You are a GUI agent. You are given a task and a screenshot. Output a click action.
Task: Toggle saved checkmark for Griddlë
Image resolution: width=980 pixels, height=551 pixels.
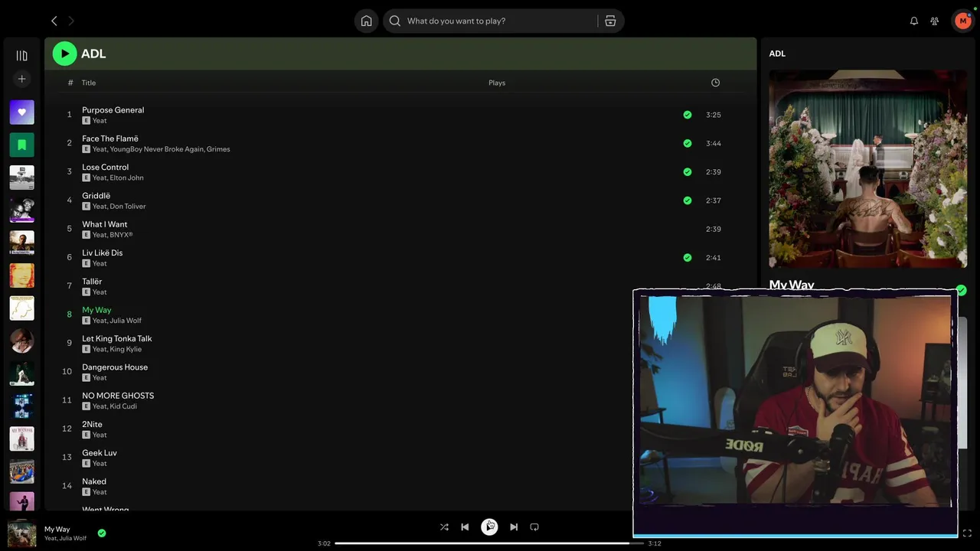click(x=688, y=201)
